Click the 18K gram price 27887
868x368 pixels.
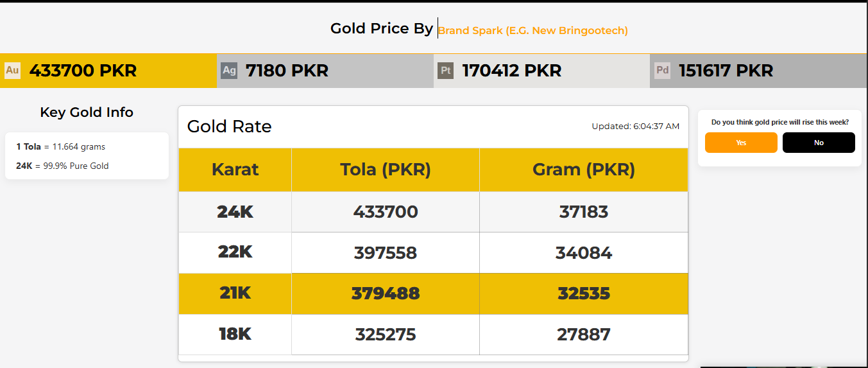pos(583,335)
